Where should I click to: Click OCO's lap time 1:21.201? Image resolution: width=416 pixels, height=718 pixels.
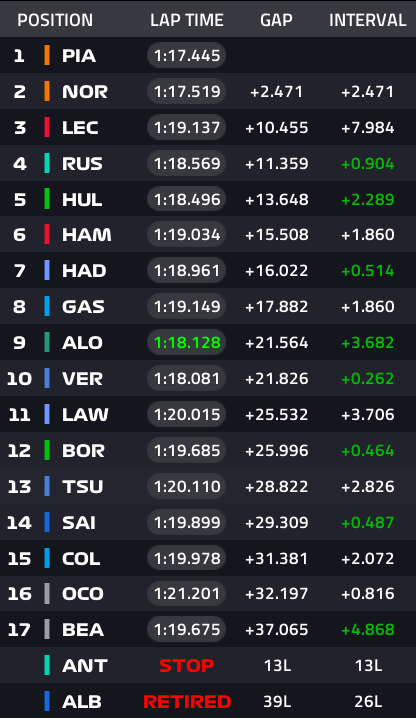point(186,594)
